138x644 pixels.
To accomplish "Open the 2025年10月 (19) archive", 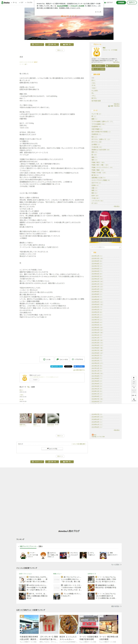I will click(x=97, y=258).
